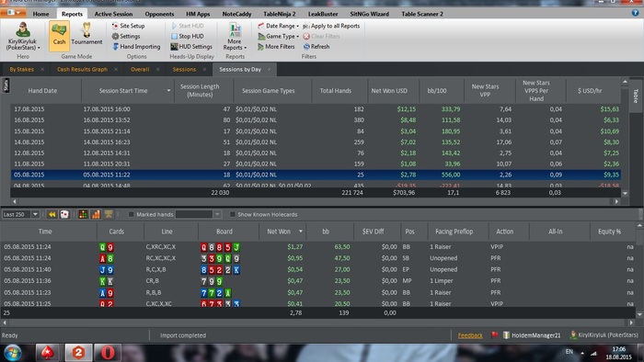Toggle Marked hands checkbox
Image resolution: width=644 pixels, height=362 pixels.
click(131, 214)
